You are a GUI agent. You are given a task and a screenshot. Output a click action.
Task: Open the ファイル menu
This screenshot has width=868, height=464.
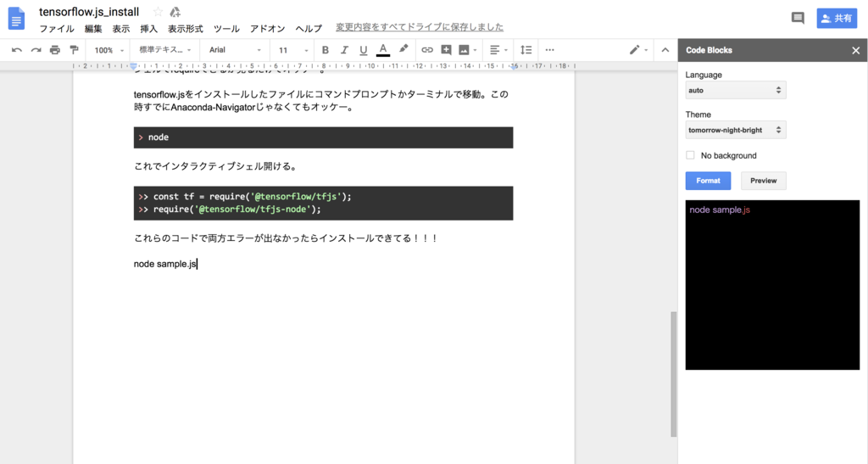click(57, 29)
